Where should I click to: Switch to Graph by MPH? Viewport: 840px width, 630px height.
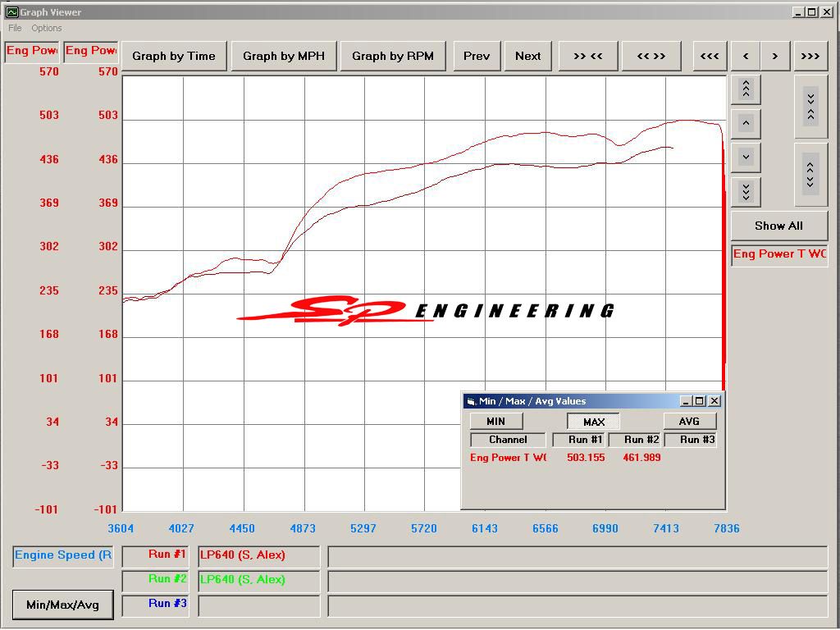pyautogui.click(x=284, y=57)
